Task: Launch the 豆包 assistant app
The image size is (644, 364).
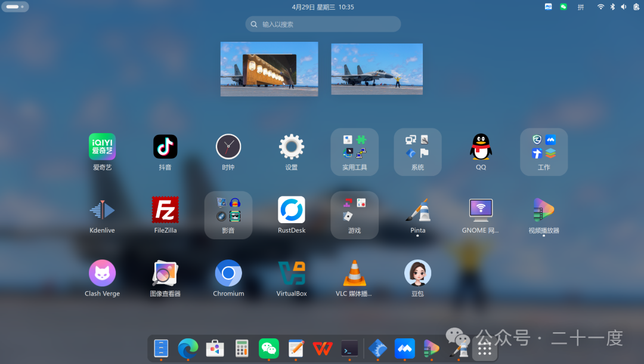Action: 417,273
